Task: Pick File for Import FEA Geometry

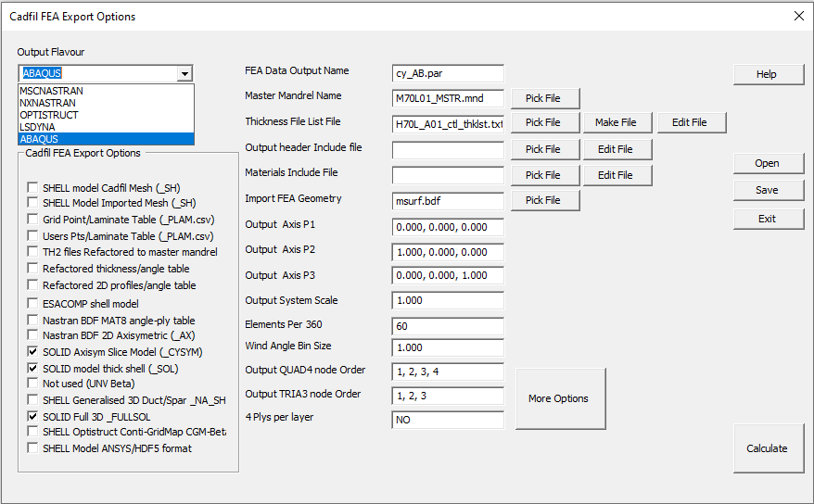Action: (544, 200)
